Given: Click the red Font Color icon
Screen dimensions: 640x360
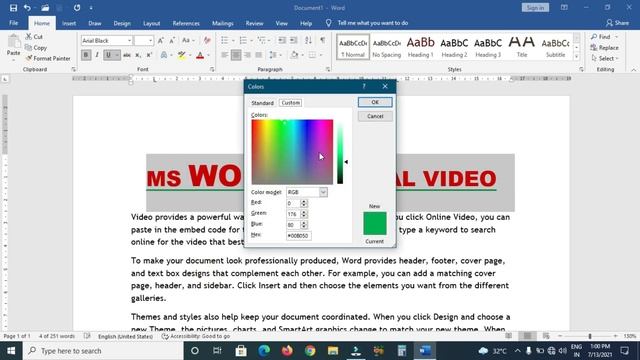Looking at the screenshot, I should point(200,55).
